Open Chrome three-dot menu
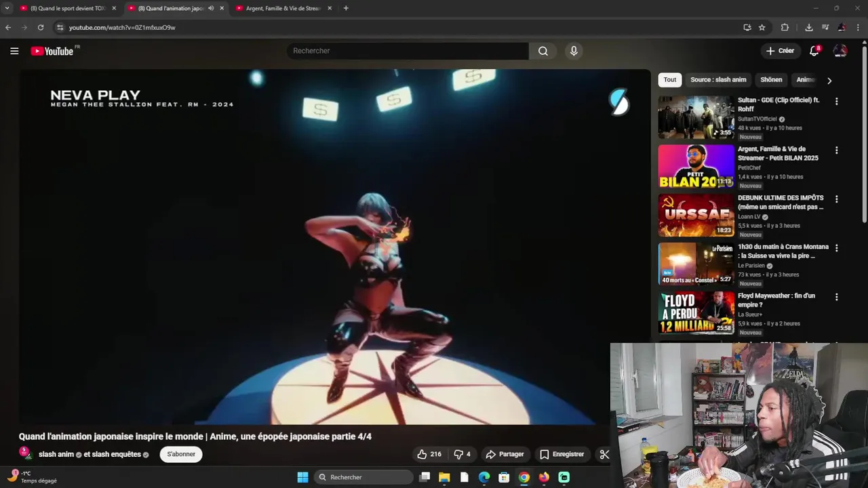The image size is (868, 488). [859, 27]
